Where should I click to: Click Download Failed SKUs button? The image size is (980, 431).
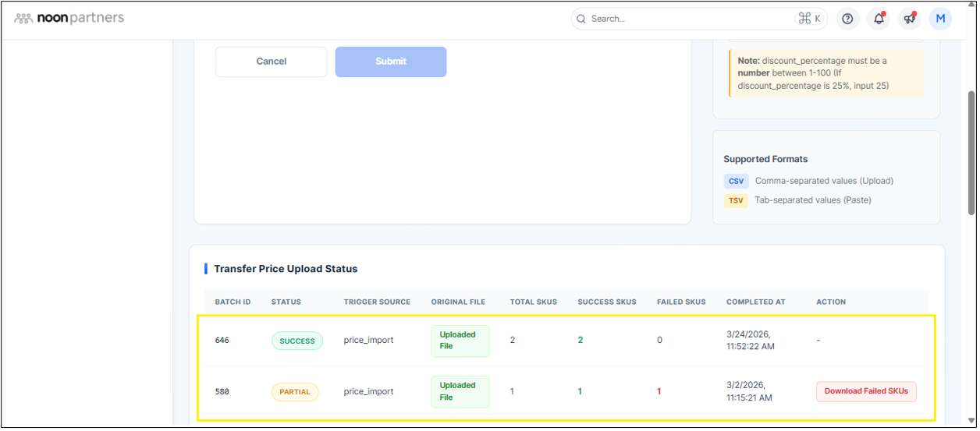tap(866, 391)
